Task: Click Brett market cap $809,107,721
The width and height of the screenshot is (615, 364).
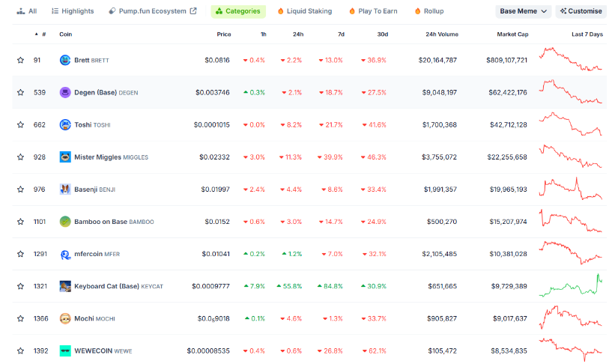Action: coord(506,60)
